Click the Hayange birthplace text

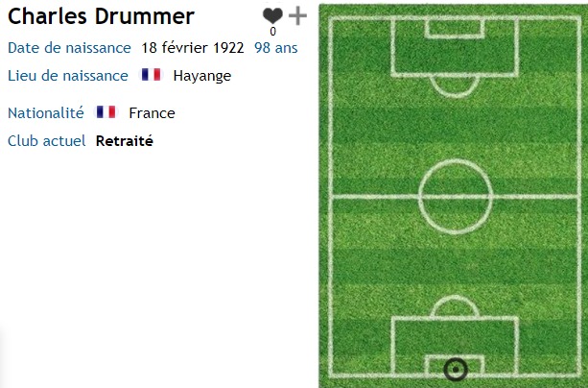point(202,76)
